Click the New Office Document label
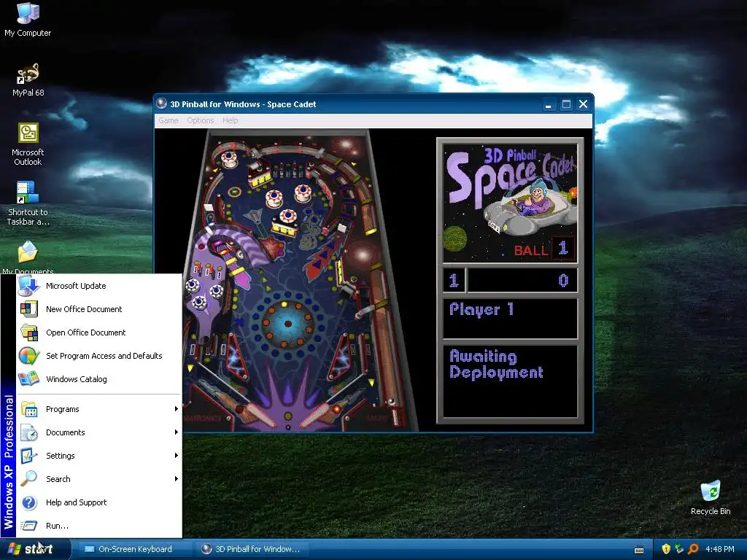 click(x=84, y=309)
